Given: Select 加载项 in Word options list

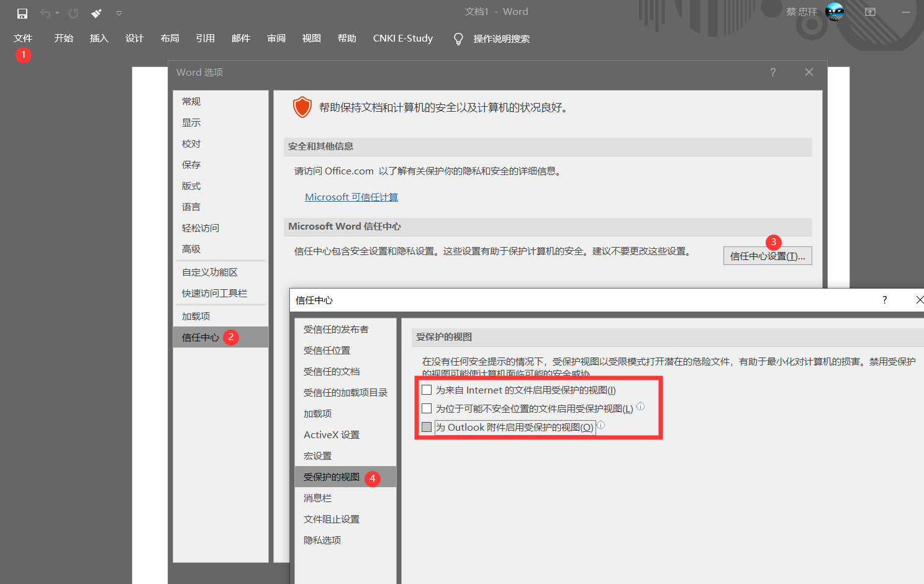Looking at the screenshot, I should pos(220,317).
